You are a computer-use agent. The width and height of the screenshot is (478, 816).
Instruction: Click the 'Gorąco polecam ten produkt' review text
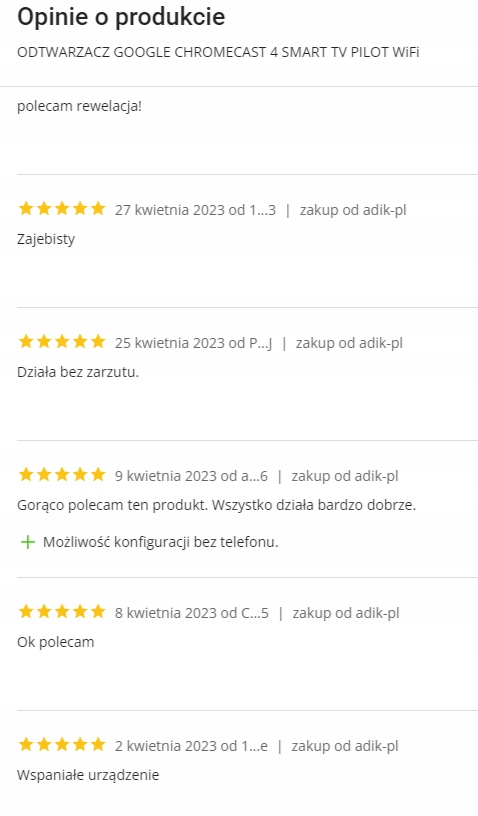click(216, 505)
